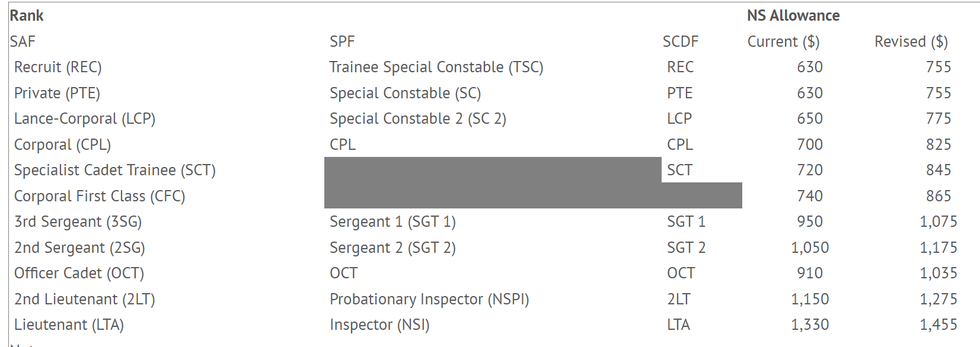Click the current allowance value 740

[809, 196]
